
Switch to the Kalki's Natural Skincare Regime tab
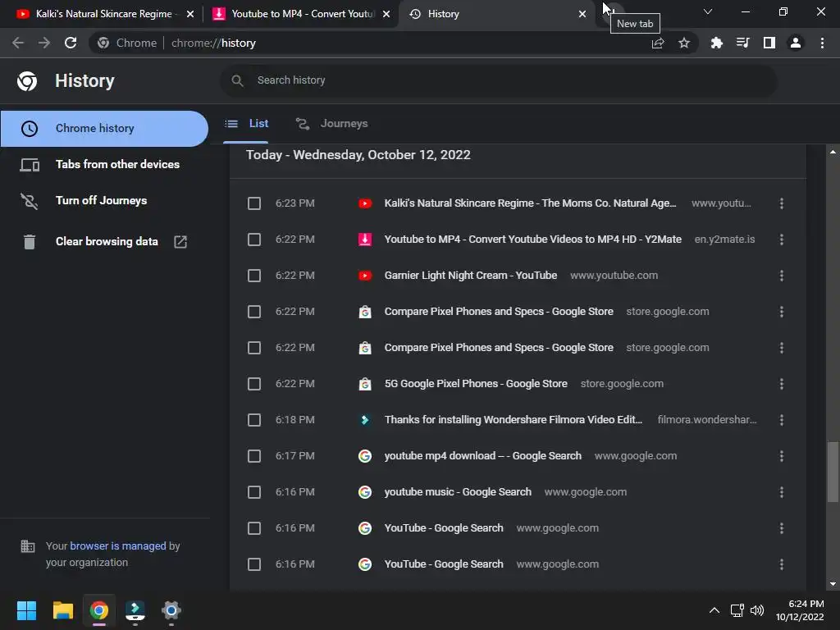coord(104,14)
